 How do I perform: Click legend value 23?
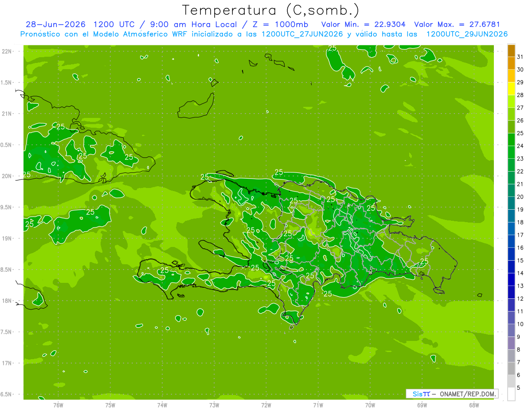(x=520, y=159)
